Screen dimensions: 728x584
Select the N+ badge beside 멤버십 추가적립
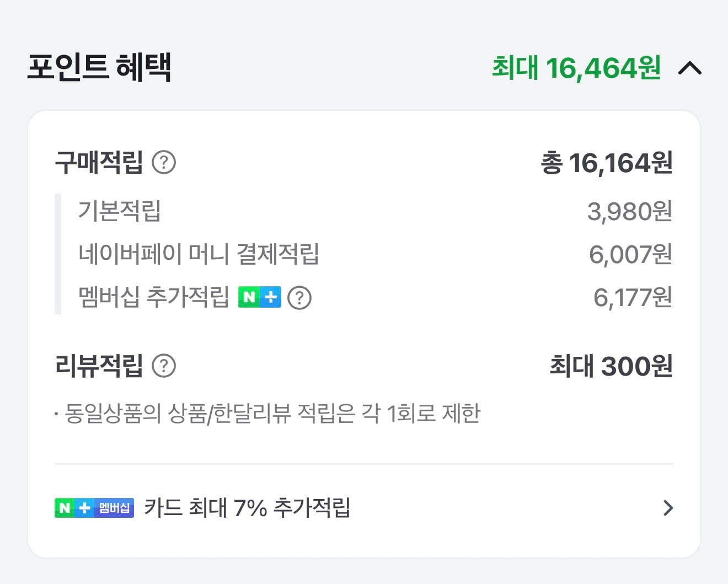[x=259, y=297]
